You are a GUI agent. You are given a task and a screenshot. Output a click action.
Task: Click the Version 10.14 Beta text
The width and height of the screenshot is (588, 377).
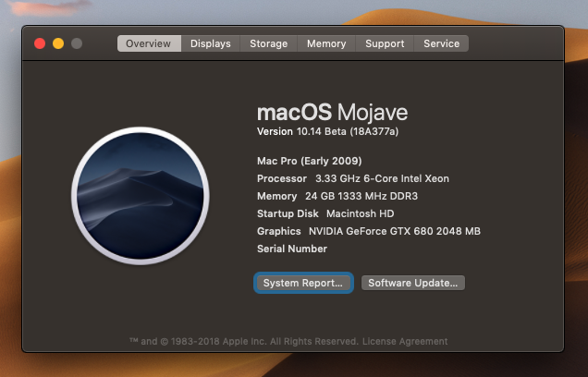point(328,131)
